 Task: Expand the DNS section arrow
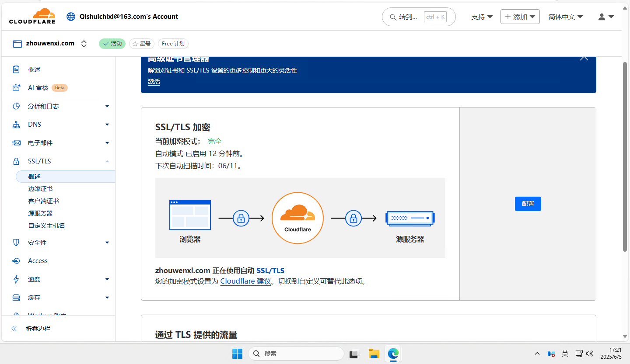tap(107, 125)
